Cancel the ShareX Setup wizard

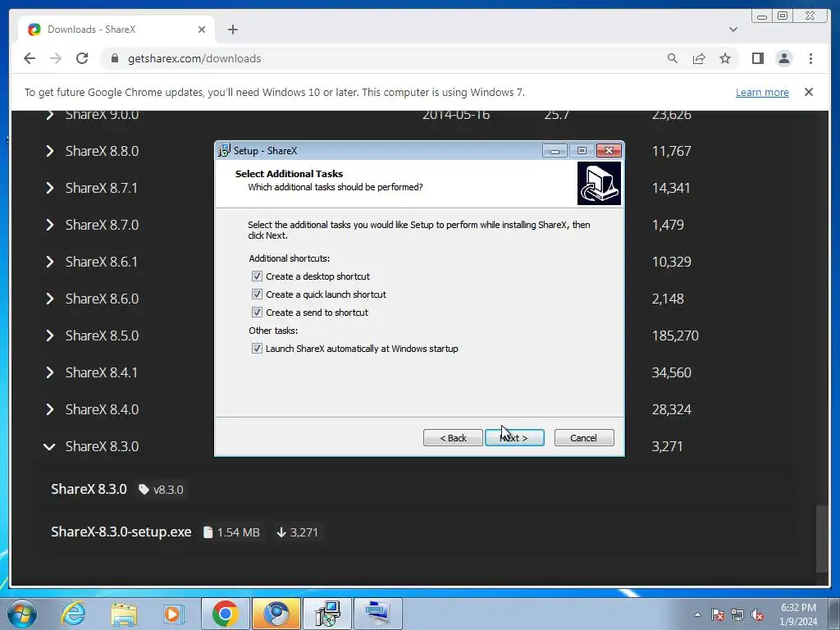click(x=584, y=438)
